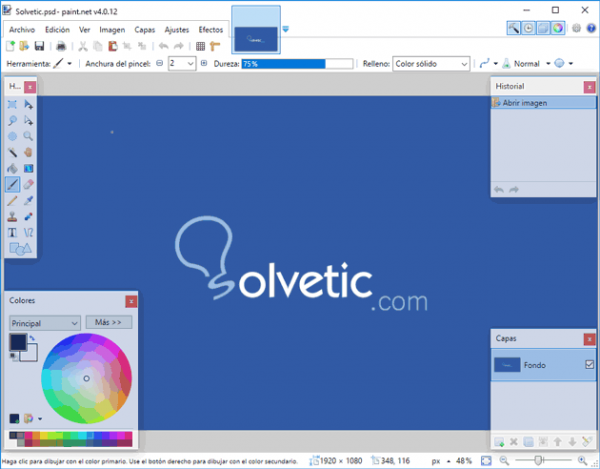
Task: Open the Principal color dropdown
Action: click(45, 323)
